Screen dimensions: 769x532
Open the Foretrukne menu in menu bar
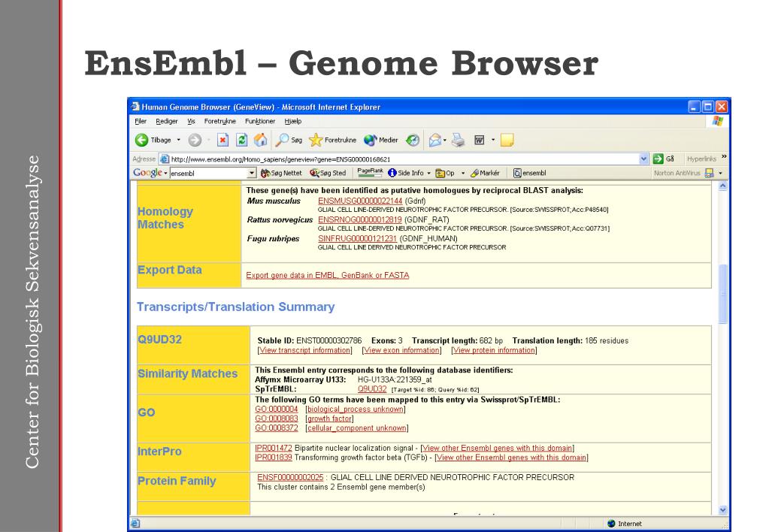click(x=219, y=121)
